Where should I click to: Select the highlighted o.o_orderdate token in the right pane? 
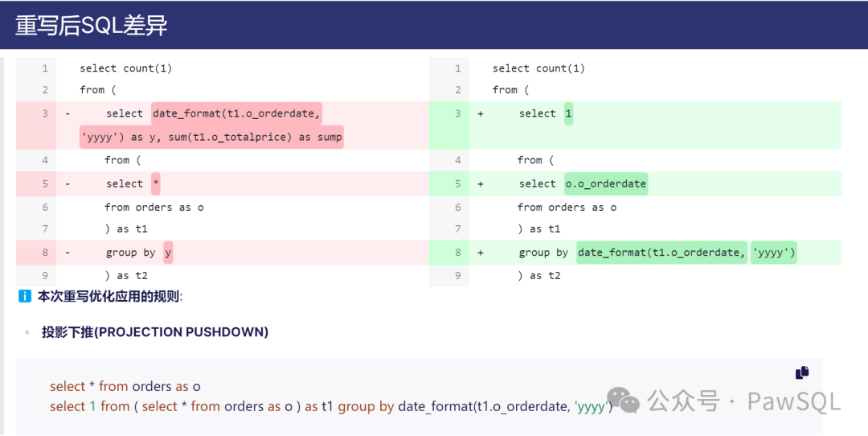coord(606,184)
